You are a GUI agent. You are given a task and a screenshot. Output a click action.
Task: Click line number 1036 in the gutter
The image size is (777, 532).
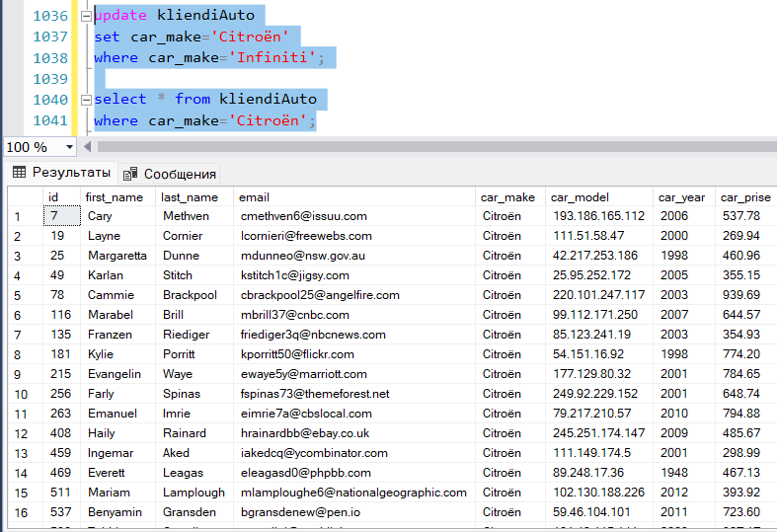(x=50, y=17)
